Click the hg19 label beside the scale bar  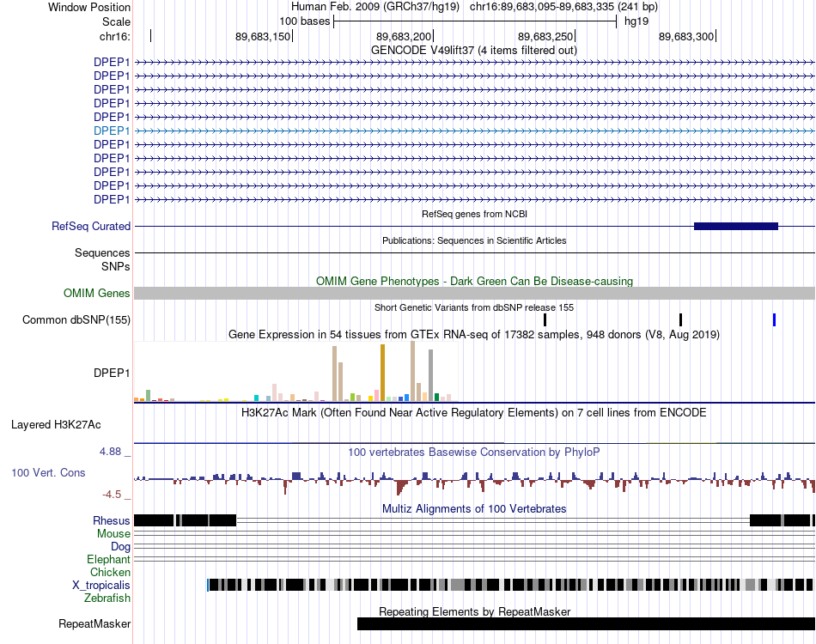[x=636, y=21]
